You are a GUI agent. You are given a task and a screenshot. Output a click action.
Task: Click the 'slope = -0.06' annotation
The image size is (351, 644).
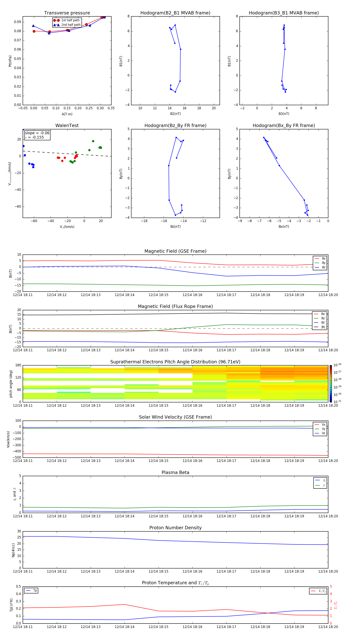coord(37,133)
